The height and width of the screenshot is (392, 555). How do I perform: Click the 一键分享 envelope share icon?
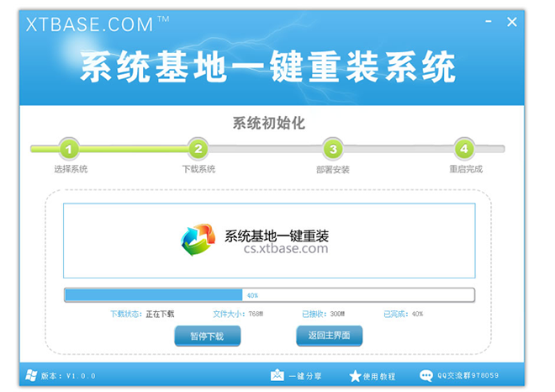coord(277,375)
